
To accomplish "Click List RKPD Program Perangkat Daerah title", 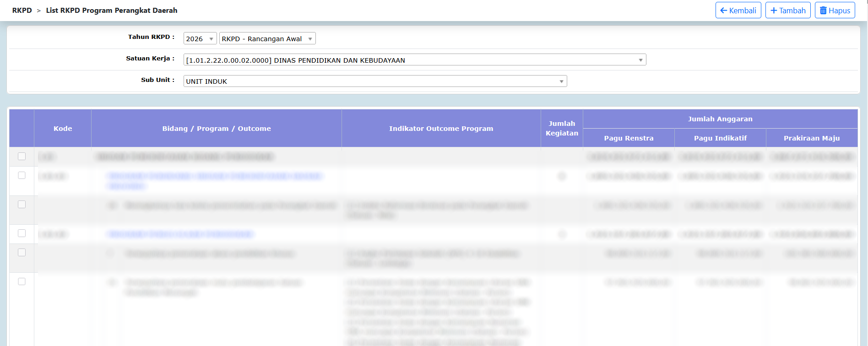I will tap(112, 10).
